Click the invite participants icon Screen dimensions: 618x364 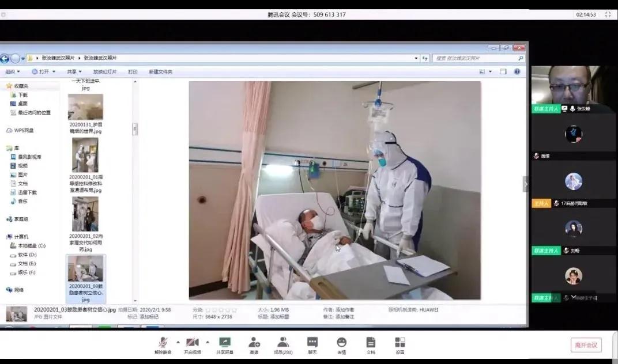(254, 344)
